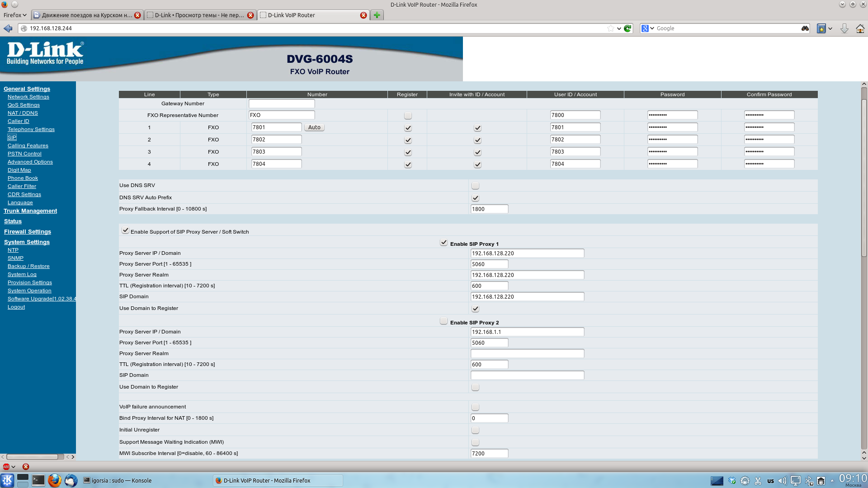Enable the Use DNS SRV checkbox

coord(475,186)
